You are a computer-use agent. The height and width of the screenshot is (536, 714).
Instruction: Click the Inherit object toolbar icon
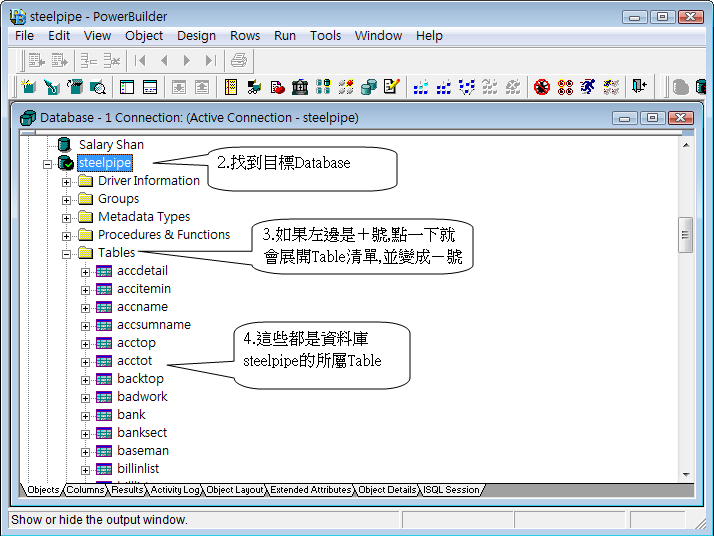[x=51, y=87]
